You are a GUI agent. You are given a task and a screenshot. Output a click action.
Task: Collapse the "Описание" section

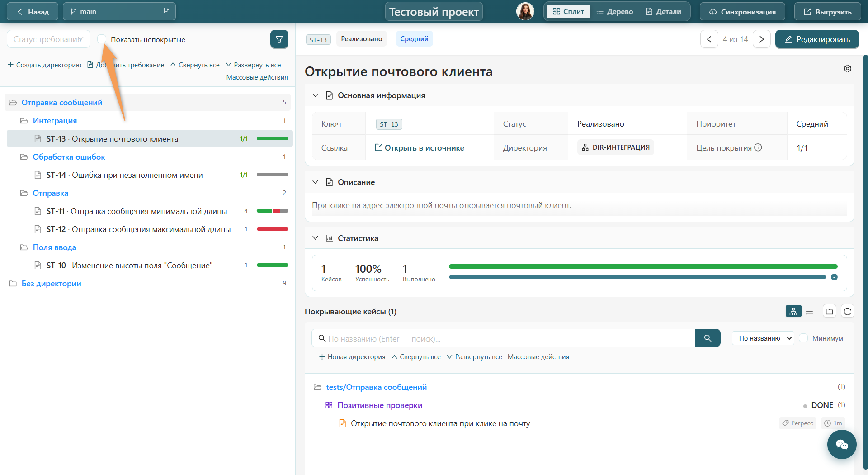click(x=315, y=182)
